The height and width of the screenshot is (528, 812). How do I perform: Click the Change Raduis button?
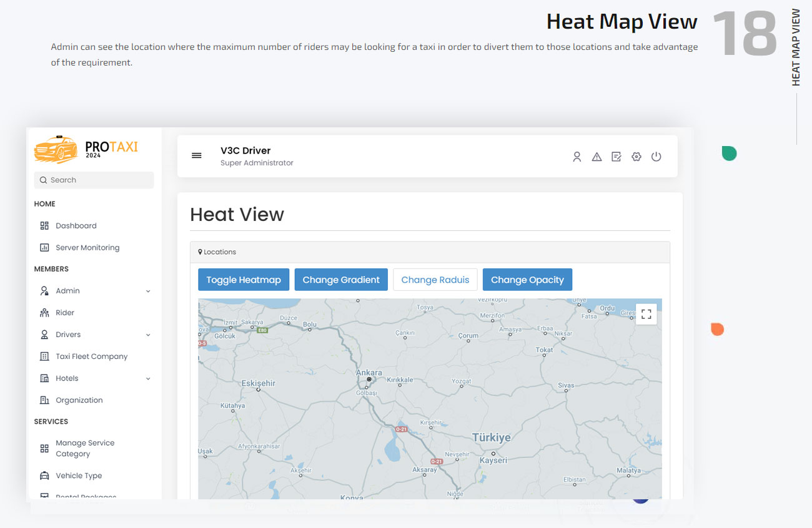(435, 280)
